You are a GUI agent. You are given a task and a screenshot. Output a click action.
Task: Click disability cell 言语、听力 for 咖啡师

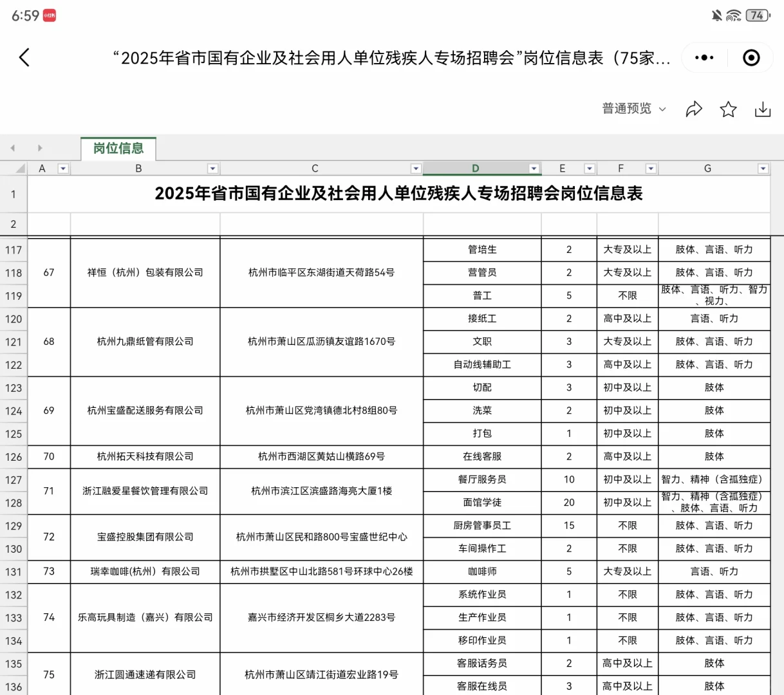click(x=714, y=571)
